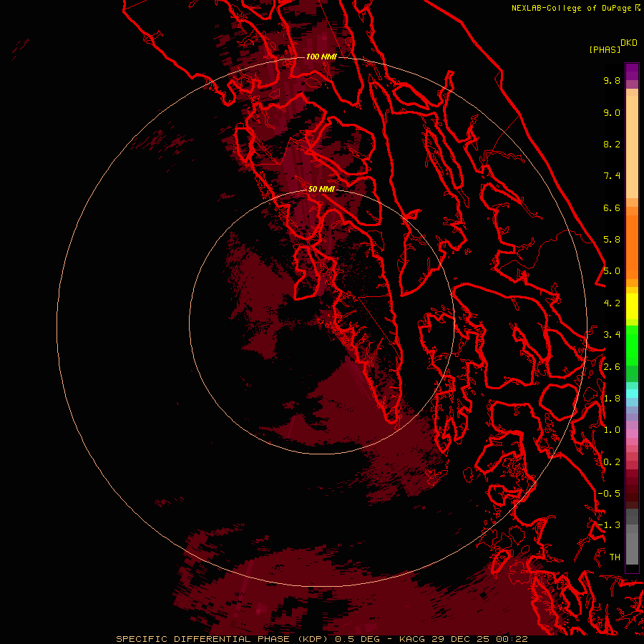Pick the bright green color bar segment
The image size is (644, 644).
tap(632, 345)
